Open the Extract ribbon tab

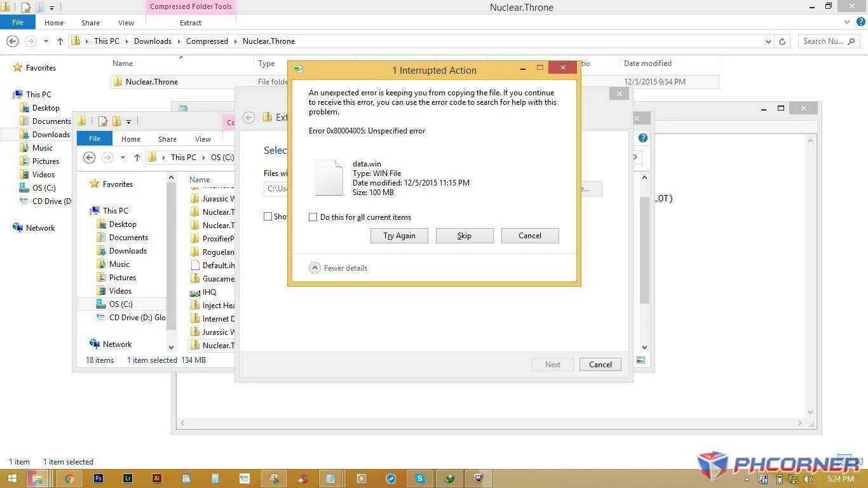pyautogui.click(x=191, y=22)
